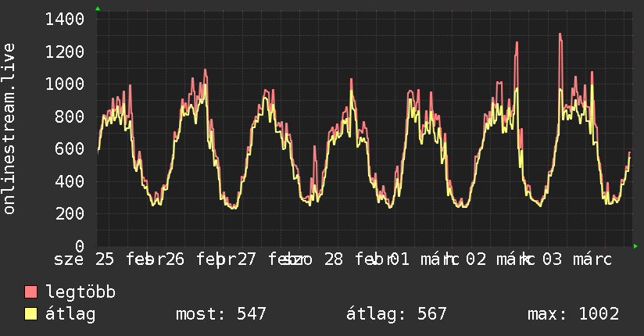
Task: Click the 0 y-axis label
Action: tap(80, 246)
